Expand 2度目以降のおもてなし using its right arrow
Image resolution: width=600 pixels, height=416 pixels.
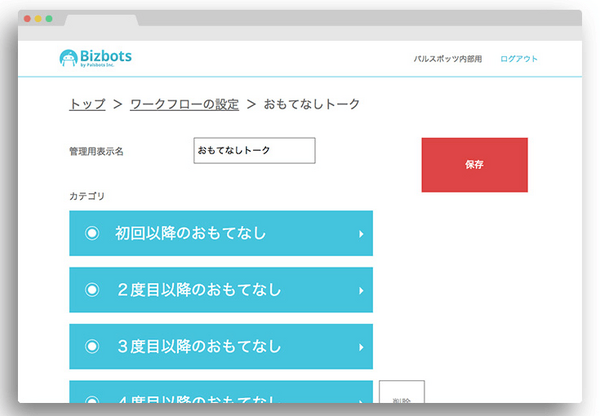pos(360,291)
